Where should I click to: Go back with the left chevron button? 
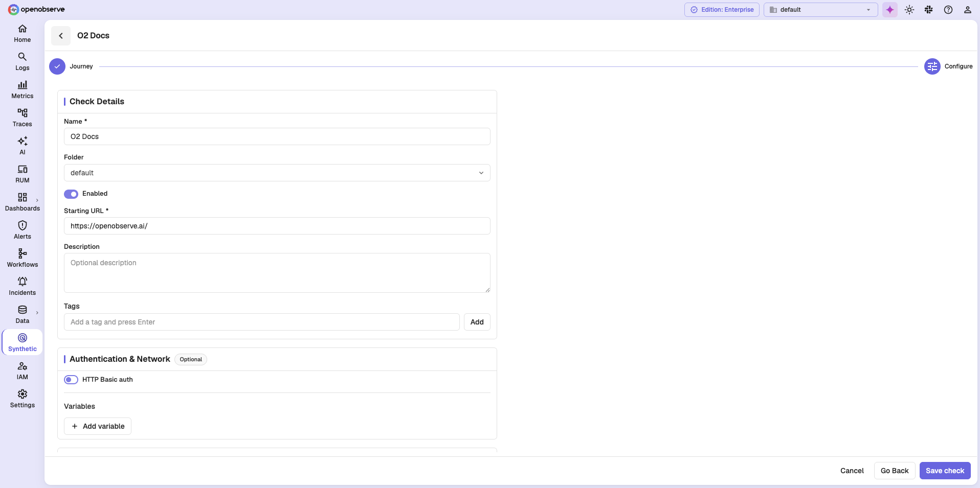pyautogui.click(x=61, y=36)
